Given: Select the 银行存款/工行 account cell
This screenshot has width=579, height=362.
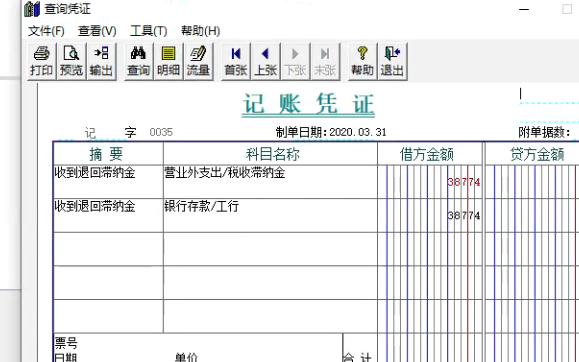Looking at the screenshot, I should [x=270, y=215].
